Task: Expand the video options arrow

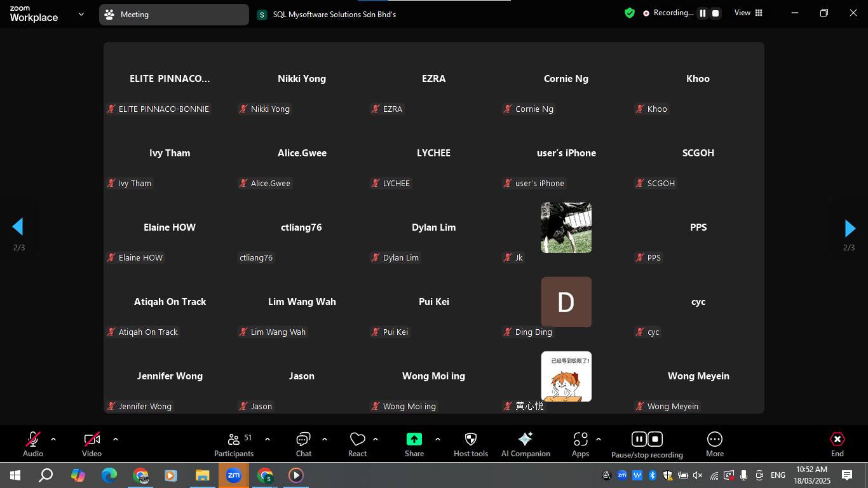Action: [x=116, y=439]
